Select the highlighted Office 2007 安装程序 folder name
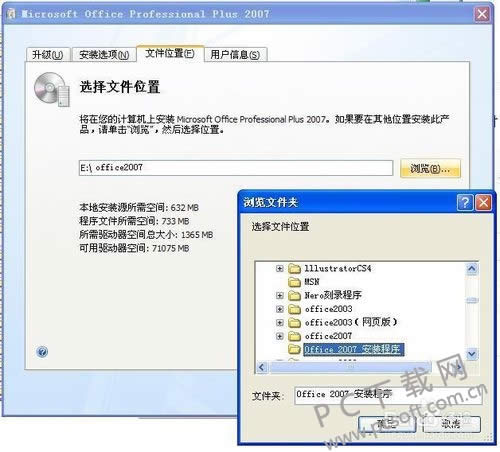Image resolution: width=500 pixels, height=452 pixels. (354, 349)
